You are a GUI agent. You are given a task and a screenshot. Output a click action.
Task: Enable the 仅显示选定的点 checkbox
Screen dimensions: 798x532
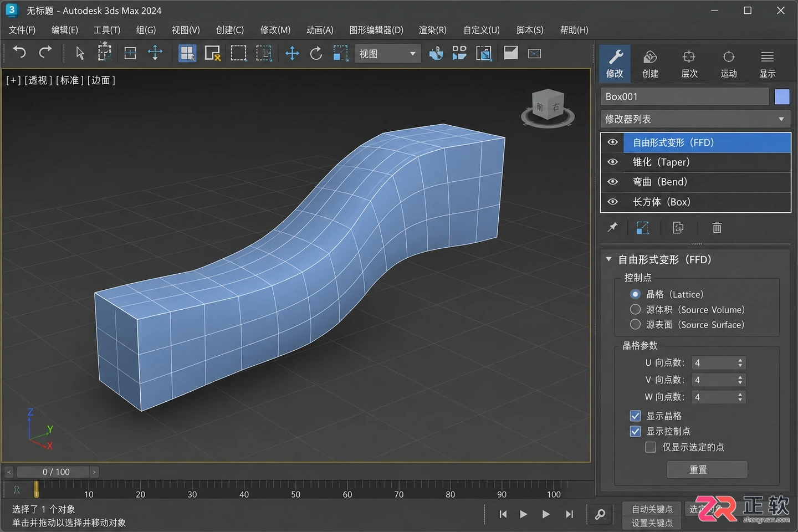click(x=651, y=447)
